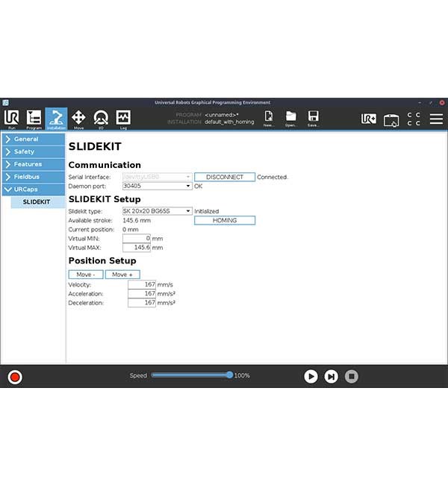Click the Move + button
The image size is (448, 485).
tap(122, 275)
